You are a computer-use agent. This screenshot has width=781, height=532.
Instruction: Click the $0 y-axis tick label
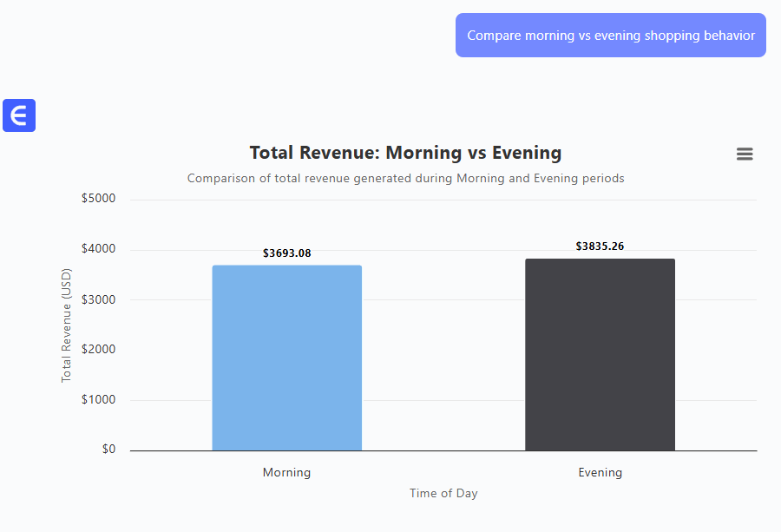pyautogui.click(x=108, y=450)
